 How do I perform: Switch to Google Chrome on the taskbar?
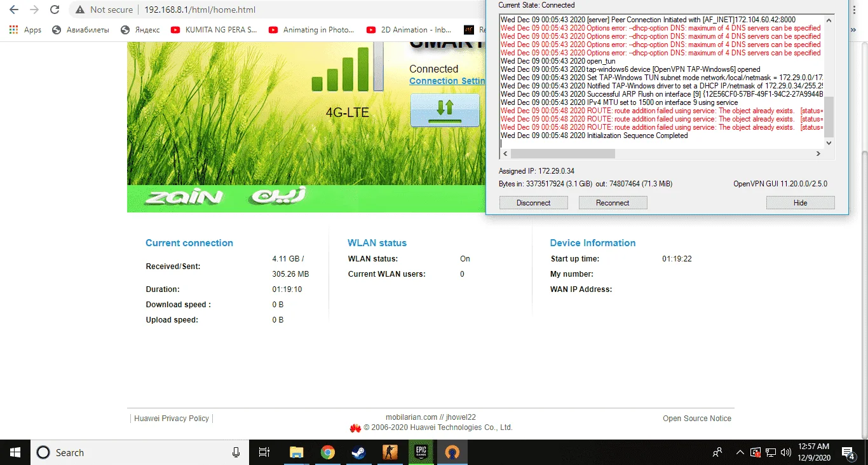pyautogui.click(x=327, y=452)
